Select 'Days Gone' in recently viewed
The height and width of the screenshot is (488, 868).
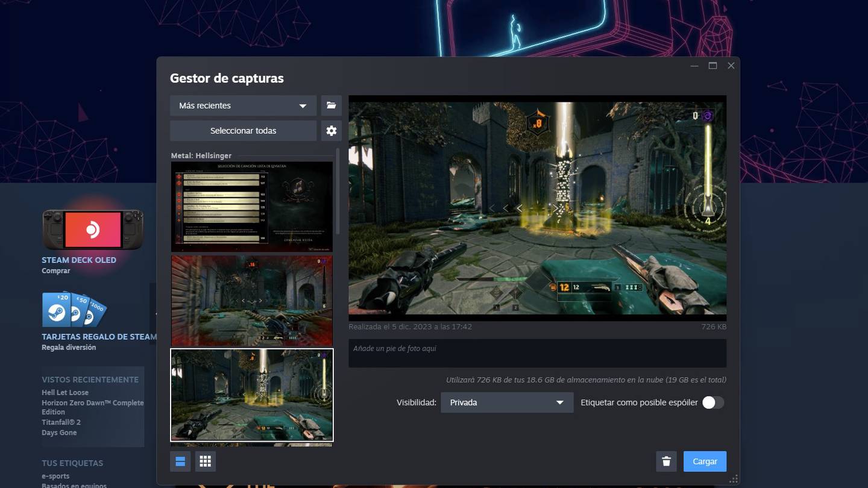coord(59,433)
